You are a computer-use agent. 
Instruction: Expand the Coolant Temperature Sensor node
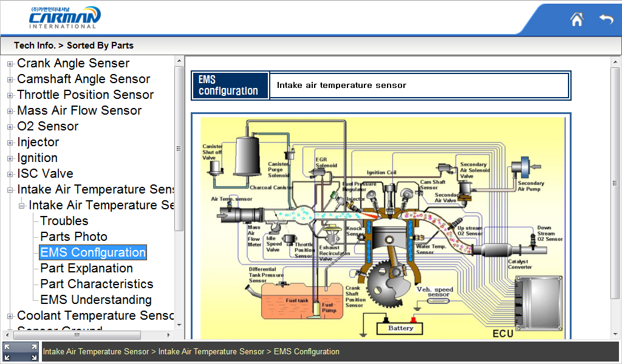point(10,316)
